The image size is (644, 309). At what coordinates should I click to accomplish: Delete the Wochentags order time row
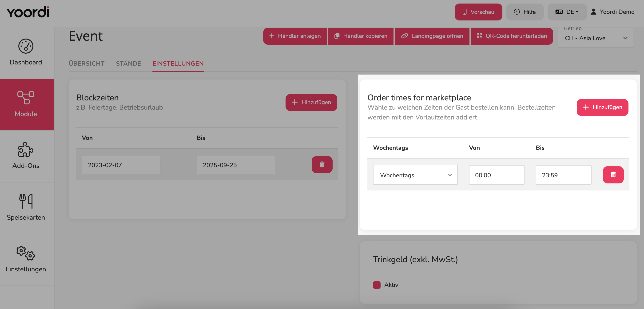613,175
